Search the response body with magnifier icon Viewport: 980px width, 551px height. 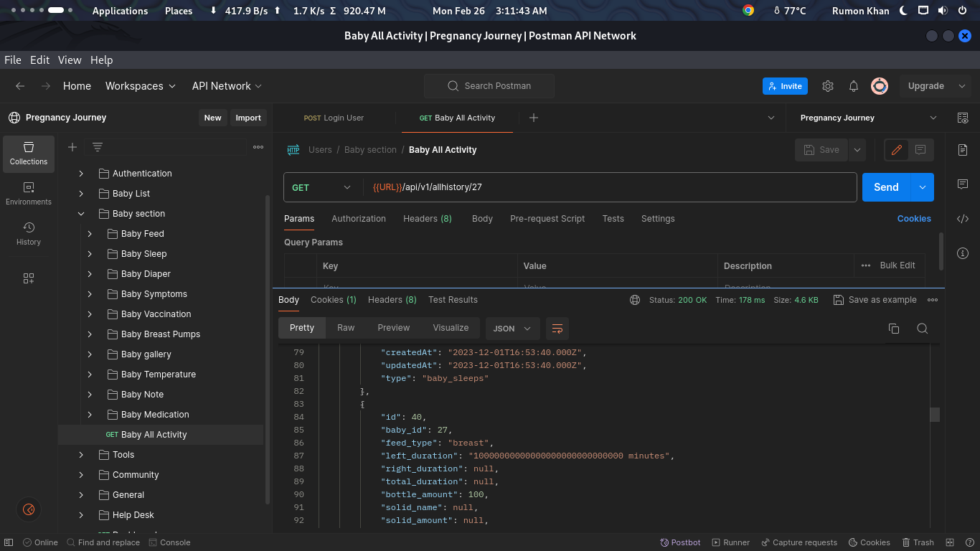click(923, 329)
